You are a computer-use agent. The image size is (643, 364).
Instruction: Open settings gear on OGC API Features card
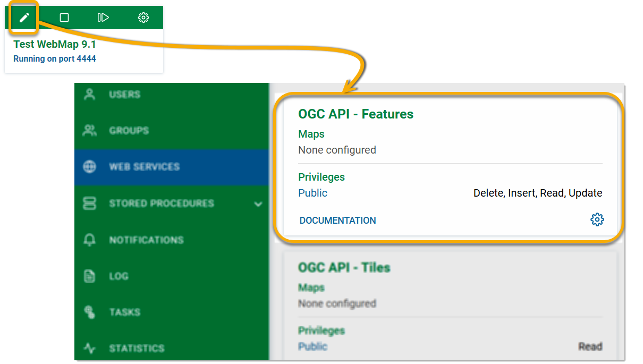(x=597, y=219)
